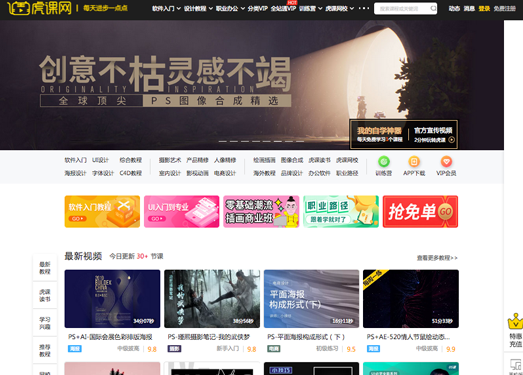This screenshot has width=523, height=375.
Task: Click the blue 海报 tag under PS+AI course
Action: (75, 349)
